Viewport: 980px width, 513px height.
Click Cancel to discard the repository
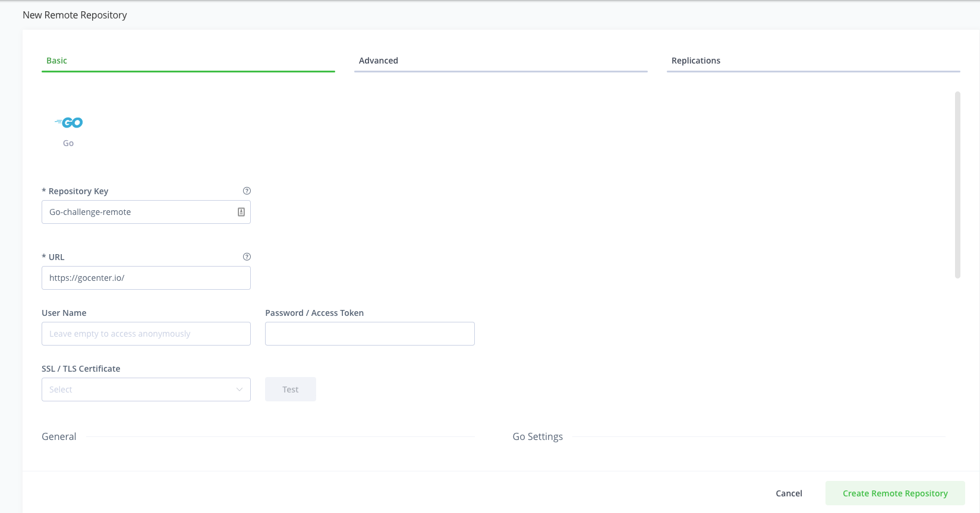click(x=789, y=493)
